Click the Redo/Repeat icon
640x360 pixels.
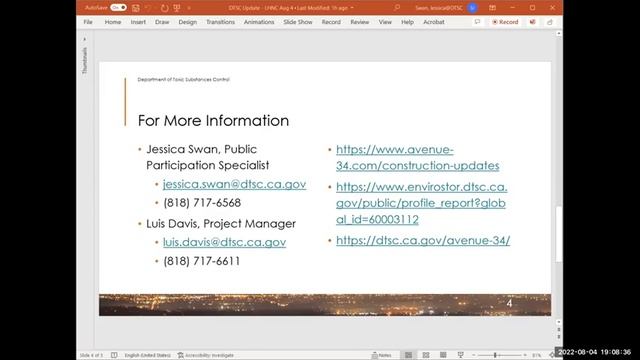point(164,8)
